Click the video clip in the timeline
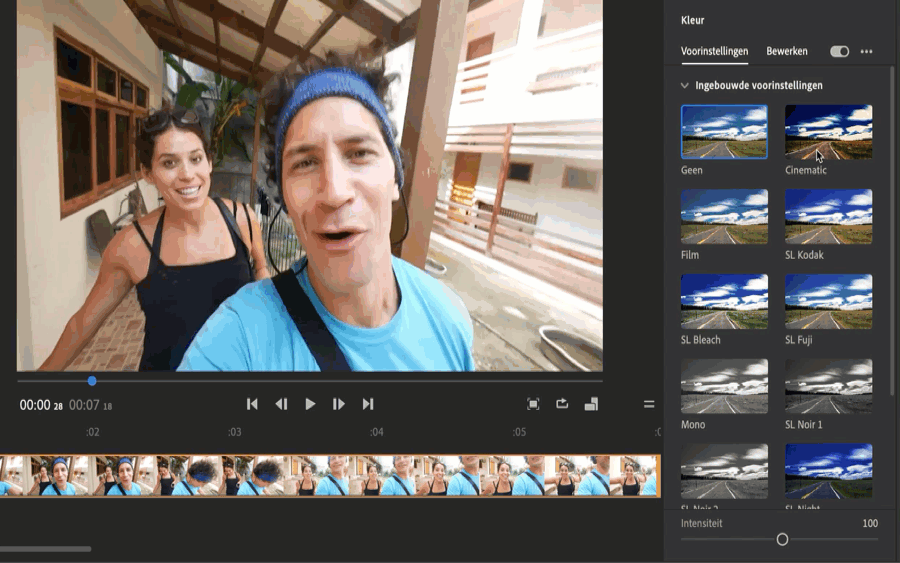The height and width of the screenshot is (563, 900). (x=330, y=476)
